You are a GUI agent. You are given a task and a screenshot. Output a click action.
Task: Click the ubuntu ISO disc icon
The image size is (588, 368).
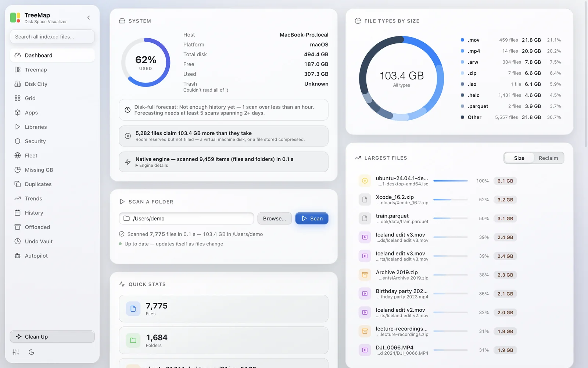click(x=365, y=181)
